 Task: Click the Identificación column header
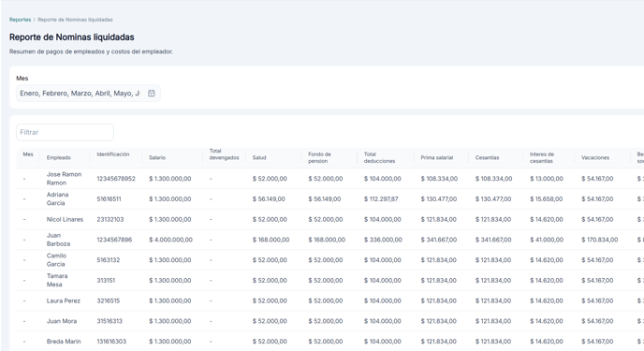click(113, 154)
